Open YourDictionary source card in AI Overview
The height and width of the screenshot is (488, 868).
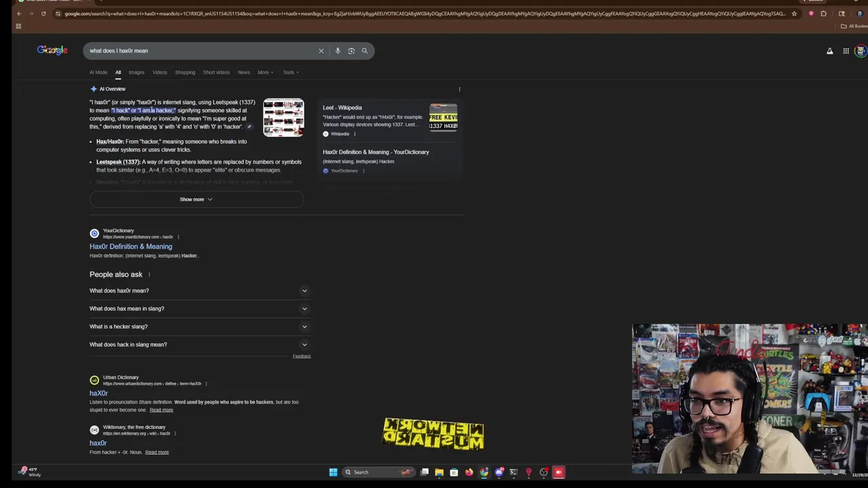(390, 161)
